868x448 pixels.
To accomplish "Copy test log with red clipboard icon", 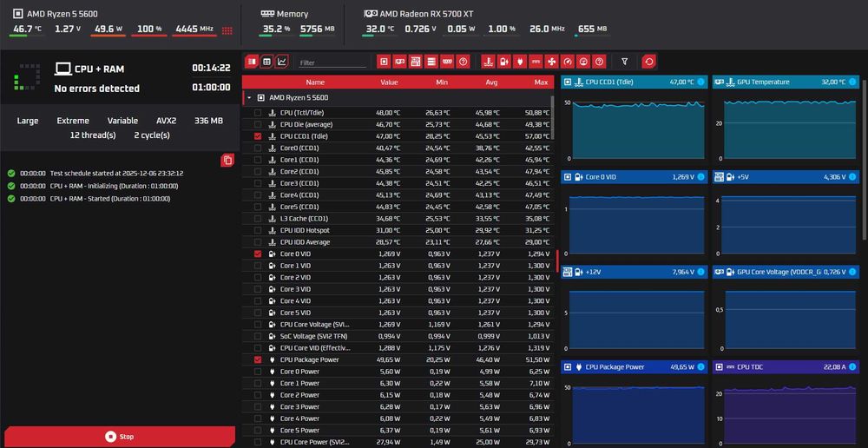I will tap(227, 161).
